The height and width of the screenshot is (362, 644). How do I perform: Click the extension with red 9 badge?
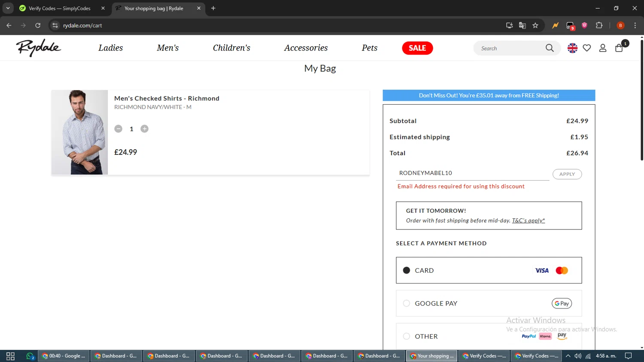click(x=570, y=26)
